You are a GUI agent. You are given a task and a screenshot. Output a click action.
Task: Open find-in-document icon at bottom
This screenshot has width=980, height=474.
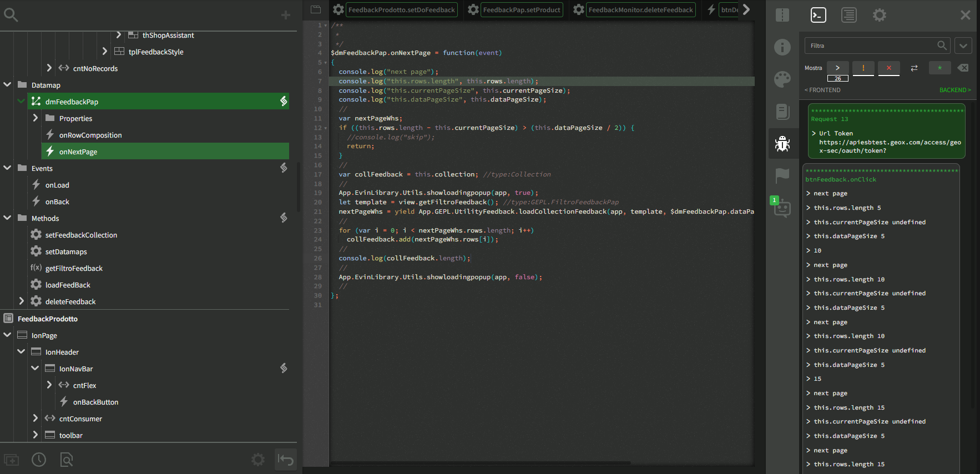click(x=66, y=460)
